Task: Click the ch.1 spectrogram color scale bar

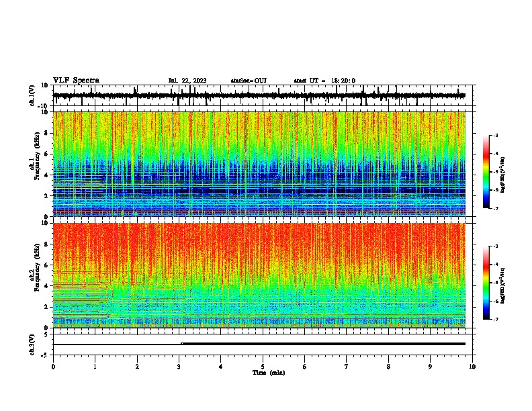Action: pos(486,172)
